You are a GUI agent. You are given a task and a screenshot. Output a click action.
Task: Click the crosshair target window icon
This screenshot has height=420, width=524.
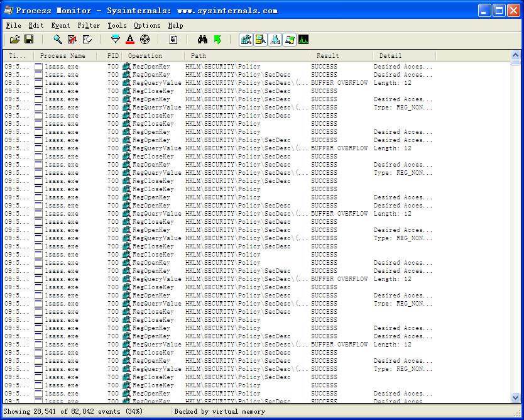(x=145, y=40)
